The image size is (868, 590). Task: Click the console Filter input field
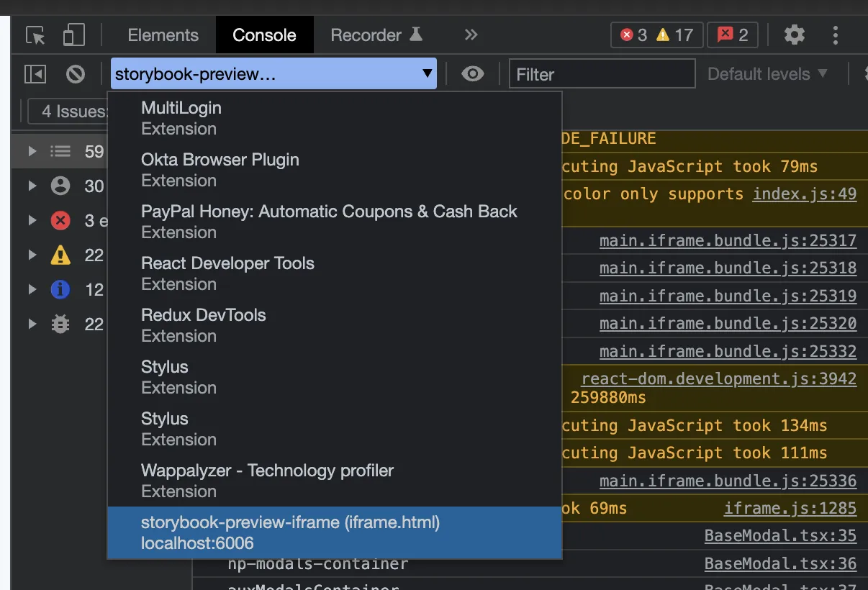[602, 74]
